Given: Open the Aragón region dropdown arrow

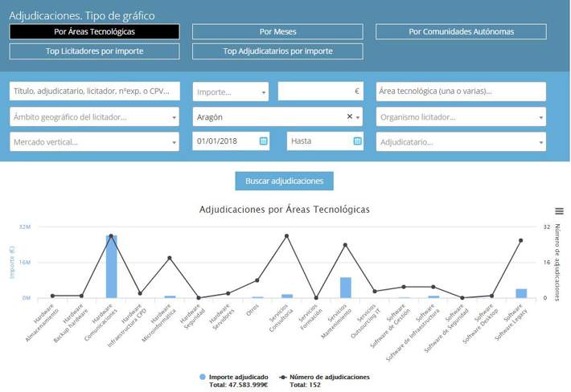Looking at the screenshot, I should (x=358, y=117).
